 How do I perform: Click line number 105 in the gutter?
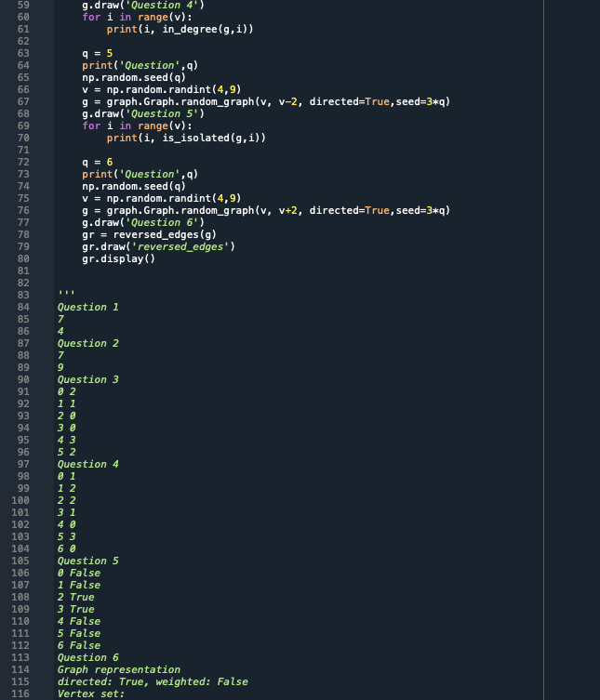[20, 561]
